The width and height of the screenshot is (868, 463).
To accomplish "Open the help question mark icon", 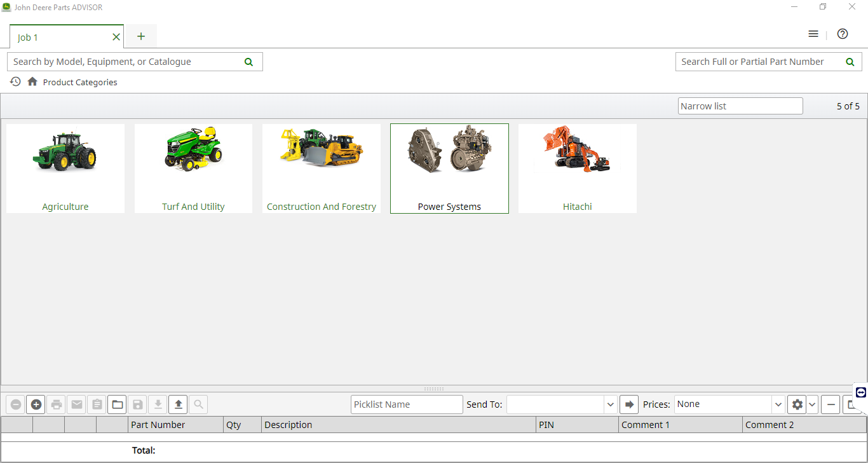I will [843, 34].
